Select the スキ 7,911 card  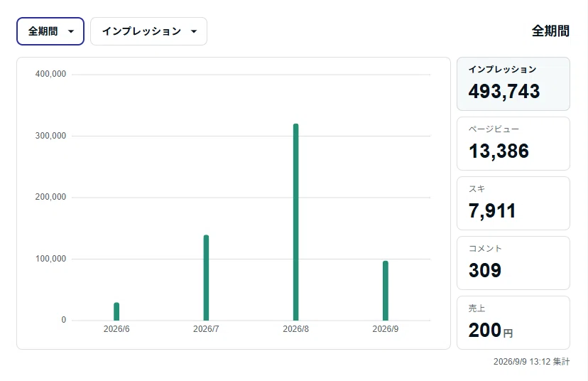click(x=513, y=203)
